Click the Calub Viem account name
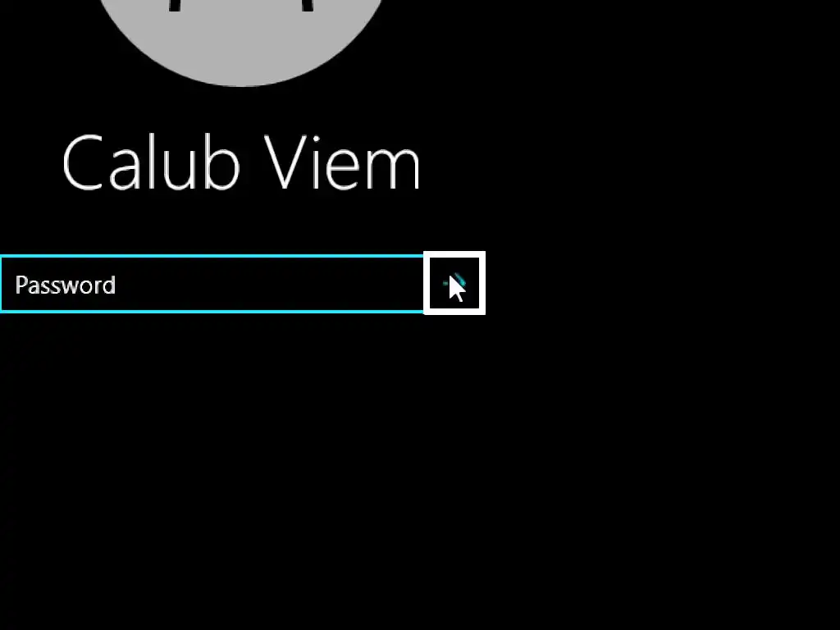This screenshot has width=840, height=630. click(241, 162)
